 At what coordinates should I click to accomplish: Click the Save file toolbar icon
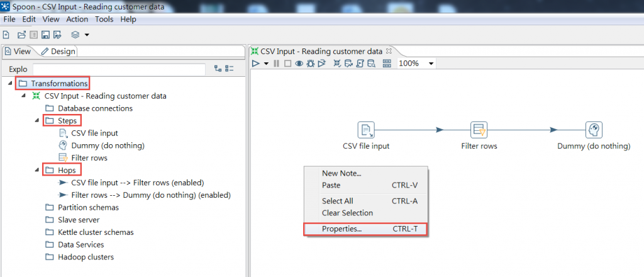coord(45,35)
